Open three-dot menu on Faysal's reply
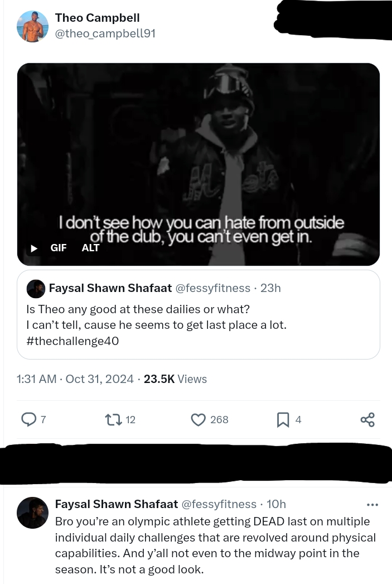Viewport: 392px width, 584px height. (372, 505)
